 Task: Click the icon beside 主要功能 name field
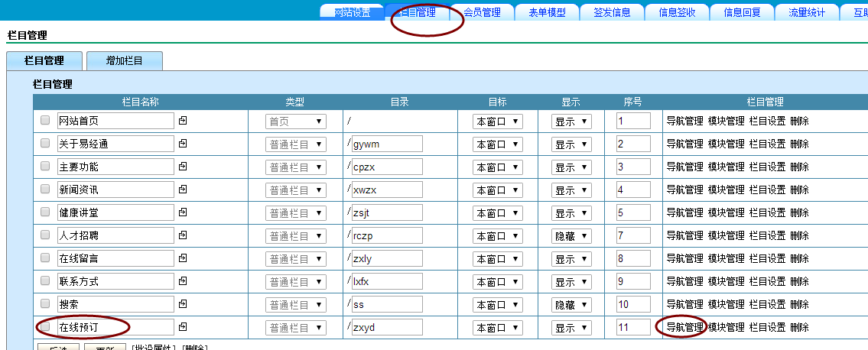pyautogui.click(x=183, y=167)
